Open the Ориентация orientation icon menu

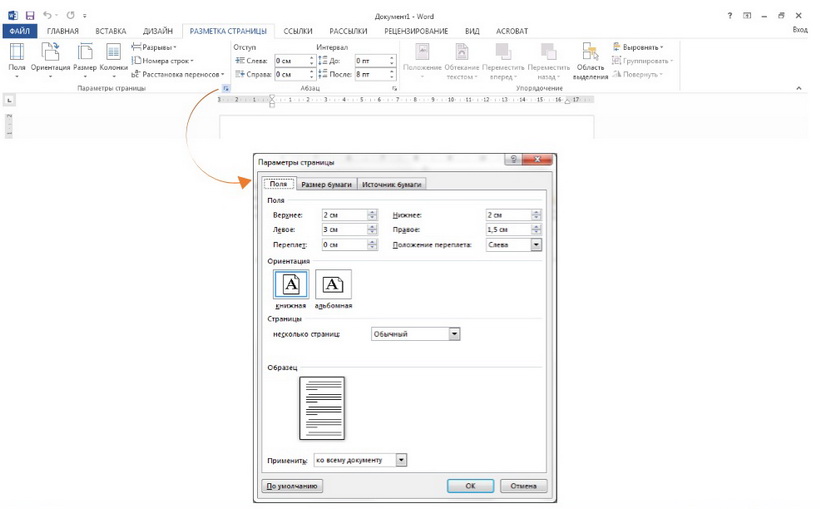tap(50, 57)
